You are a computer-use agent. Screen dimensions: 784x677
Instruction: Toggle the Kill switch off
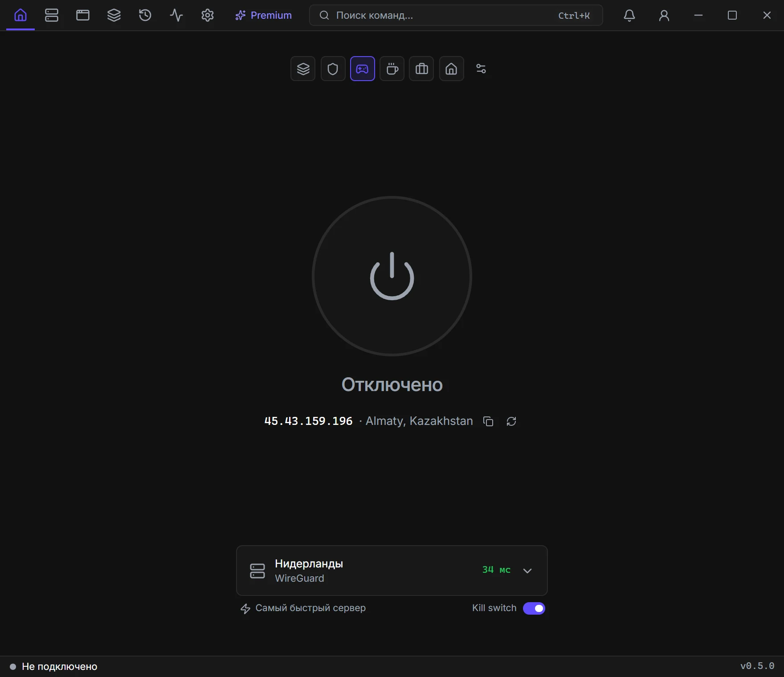tap(534, 608)
